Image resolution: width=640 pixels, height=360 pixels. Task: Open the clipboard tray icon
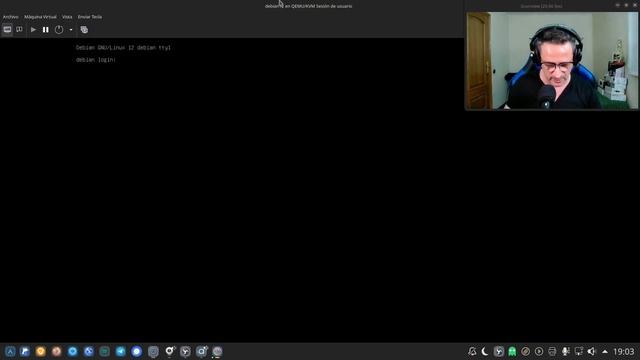tap(525, 351)
